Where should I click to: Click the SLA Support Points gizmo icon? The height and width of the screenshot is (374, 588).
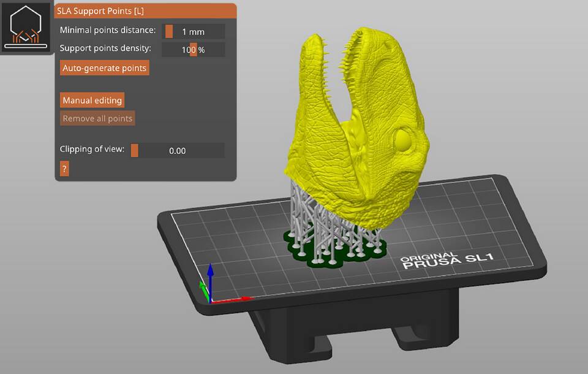pyautogui.click(x=26, y=29)
